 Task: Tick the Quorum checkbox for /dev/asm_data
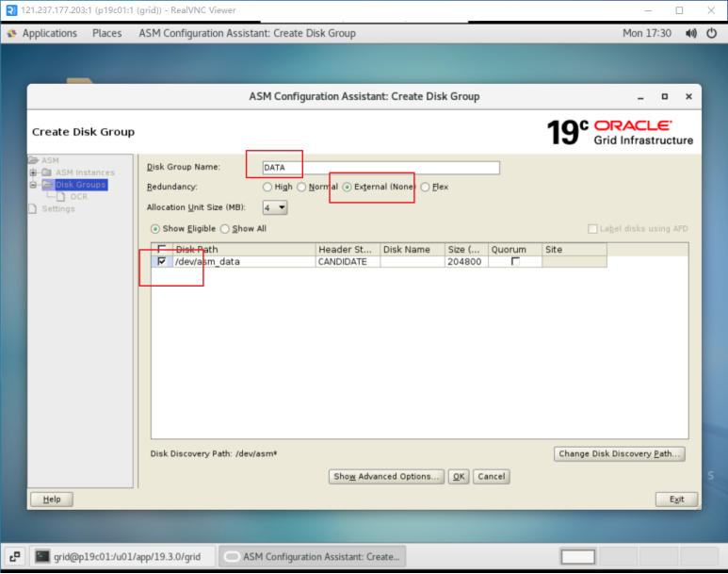coord(515,262)
